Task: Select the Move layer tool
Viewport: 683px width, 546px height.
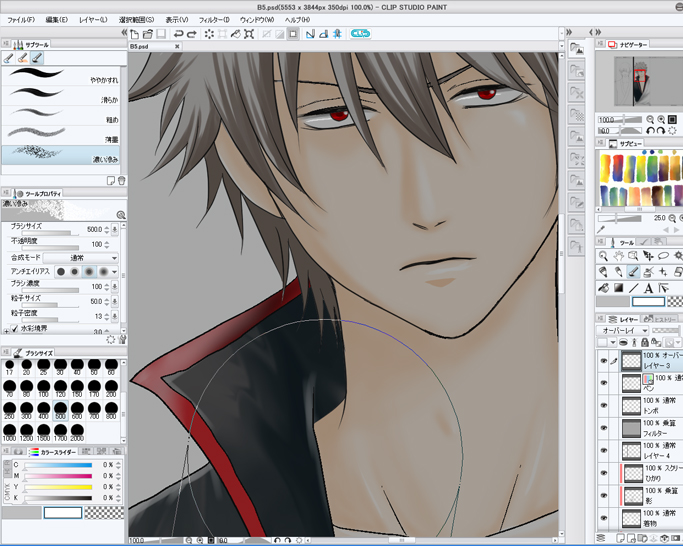Action: 648,256
